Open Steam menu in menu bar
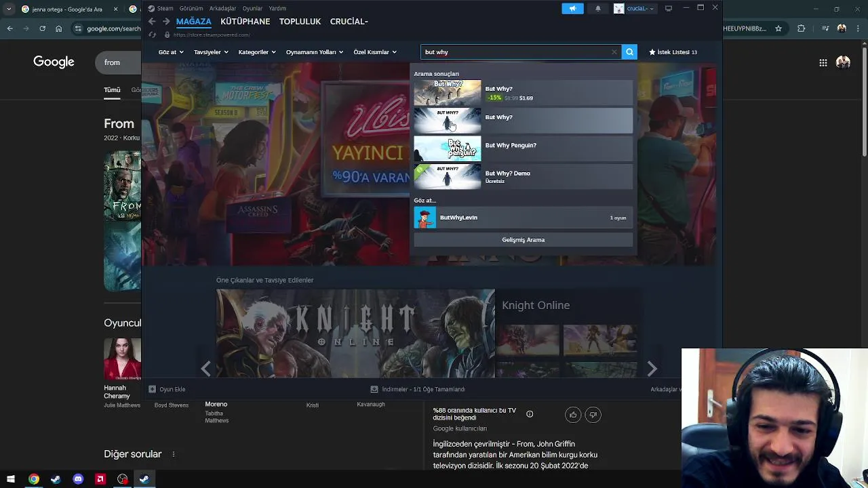 click(165, 8)
